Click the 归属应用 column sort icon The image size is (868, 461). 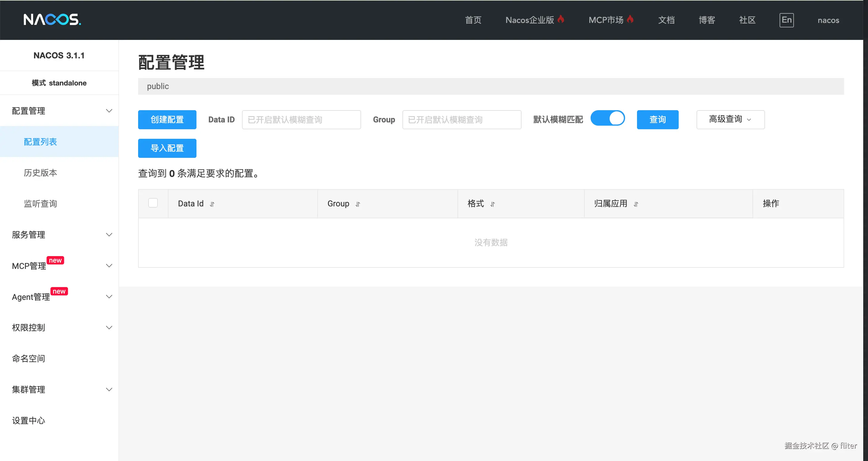(636, 204)
